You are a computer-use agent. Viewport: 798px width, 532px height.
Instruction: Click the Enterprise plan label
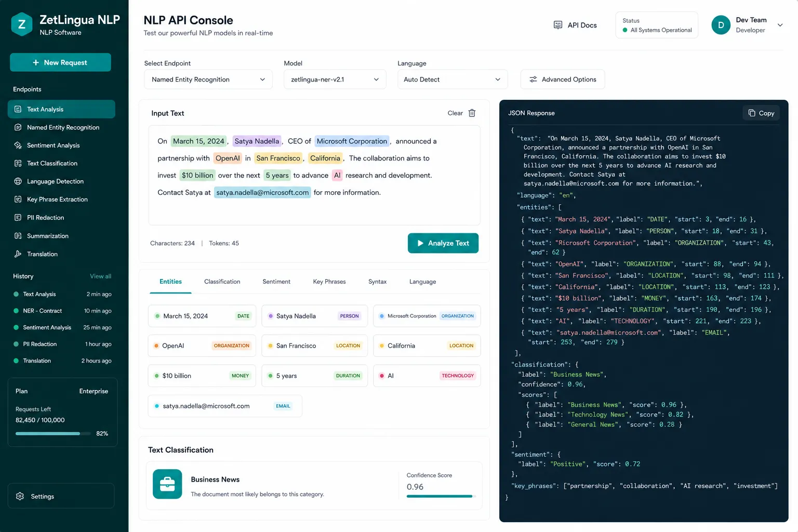click(94, 391)
